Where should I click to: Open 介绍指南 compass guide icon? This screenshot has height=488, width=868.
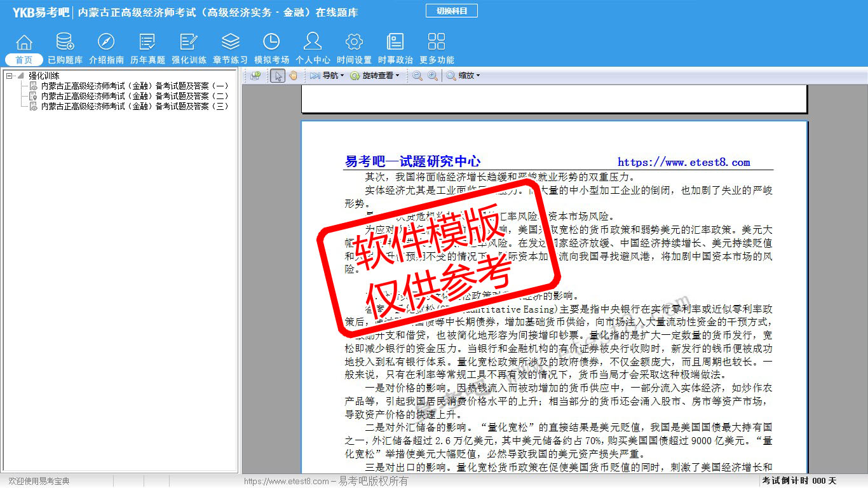point(106,49)
